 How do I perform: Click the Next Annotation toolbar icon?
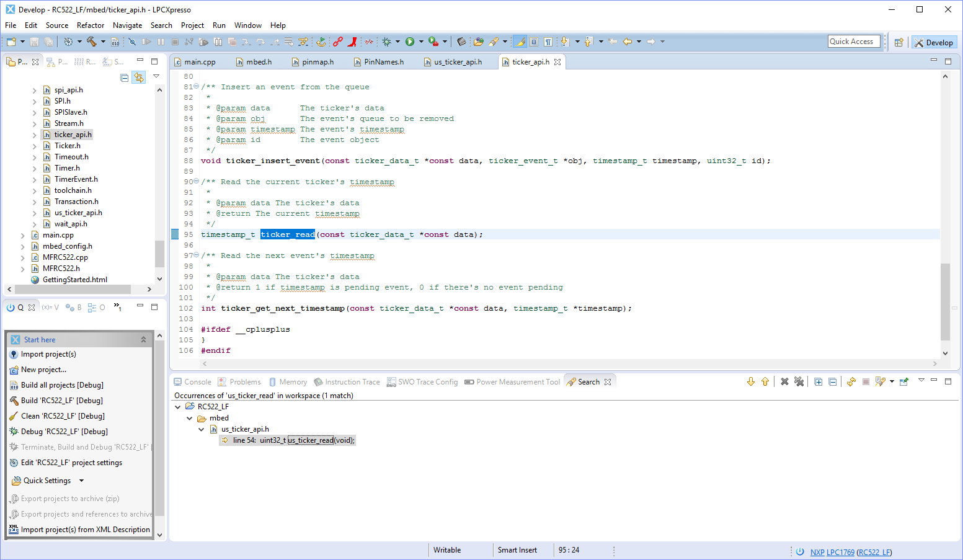565,42
